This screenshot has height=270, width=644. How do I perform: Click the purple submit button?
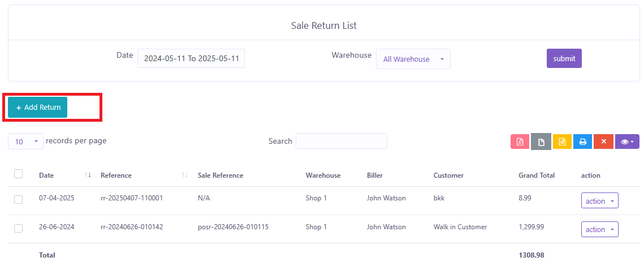click(x=564, y=58)
